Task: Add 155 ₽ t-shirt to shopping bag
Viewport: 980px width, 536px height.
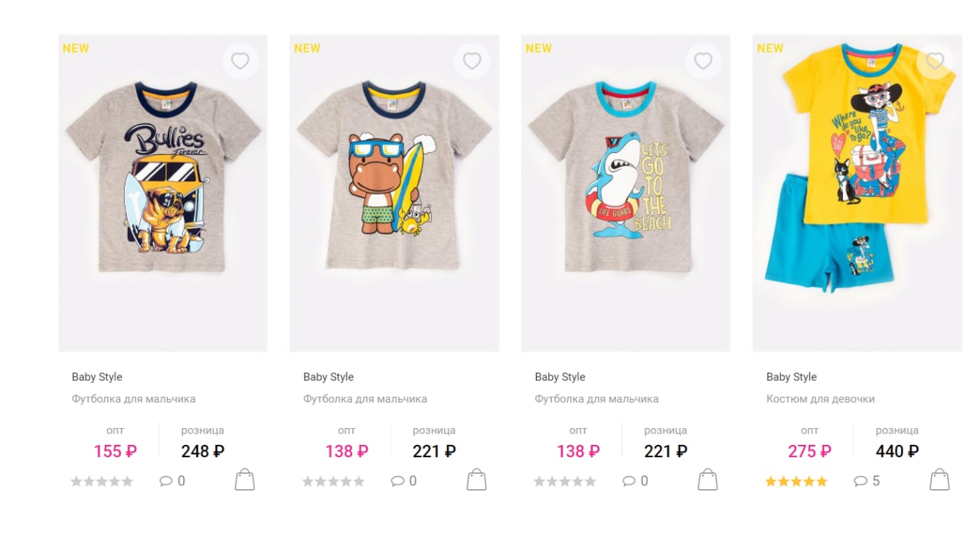Action: tap(244, 480)
